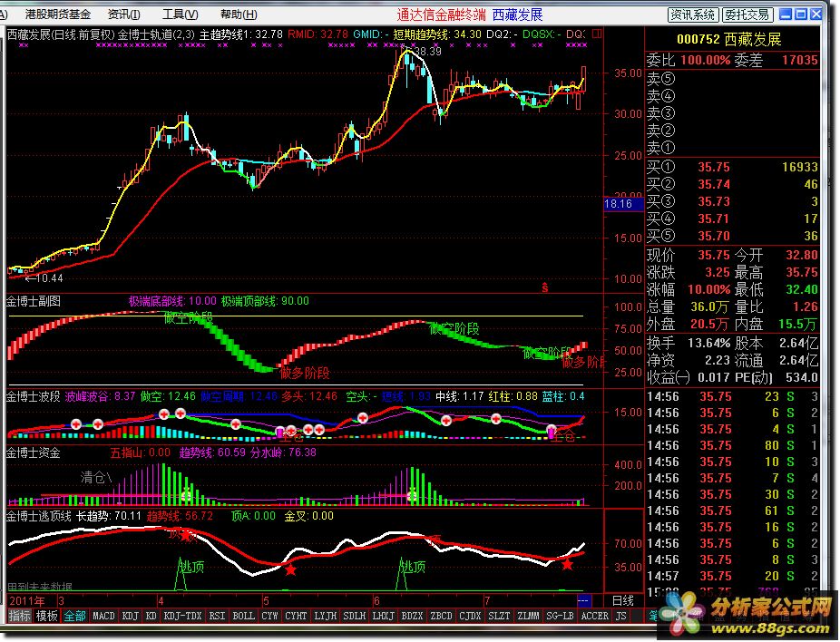Click the 买① price 35.75 row
The image size is (840, 642).
(x=732, y=167)
